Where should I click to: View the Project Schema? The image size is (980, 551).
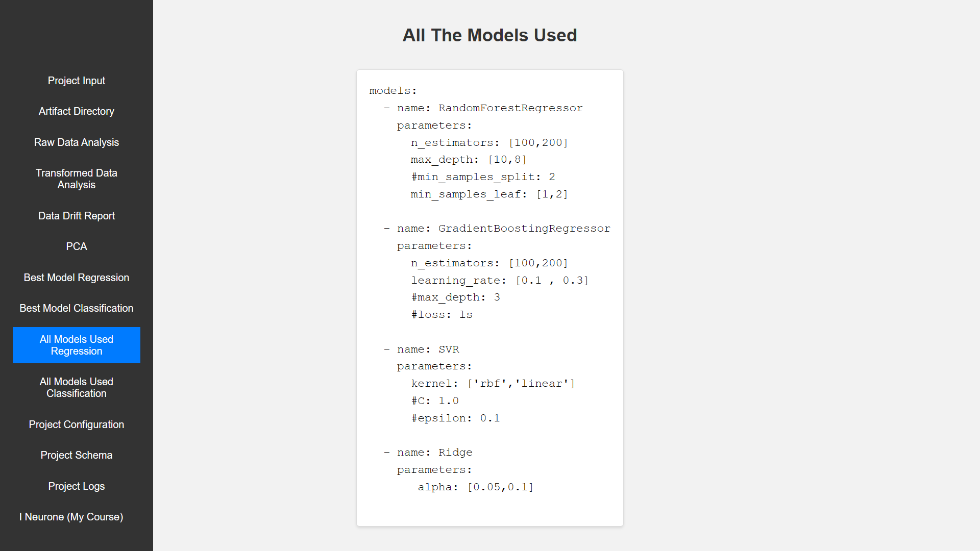tap(76, 455)
